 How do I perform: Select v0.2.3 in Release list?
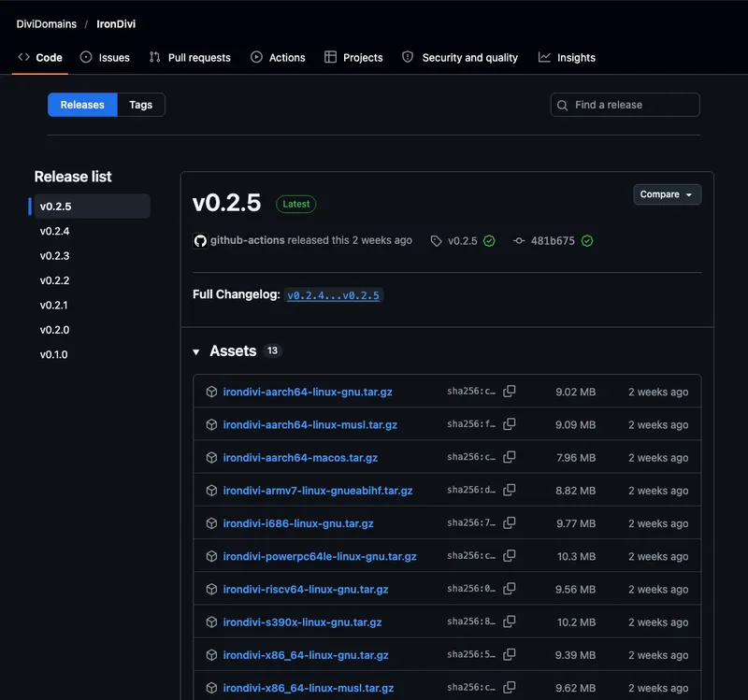[x=55, y=256]
